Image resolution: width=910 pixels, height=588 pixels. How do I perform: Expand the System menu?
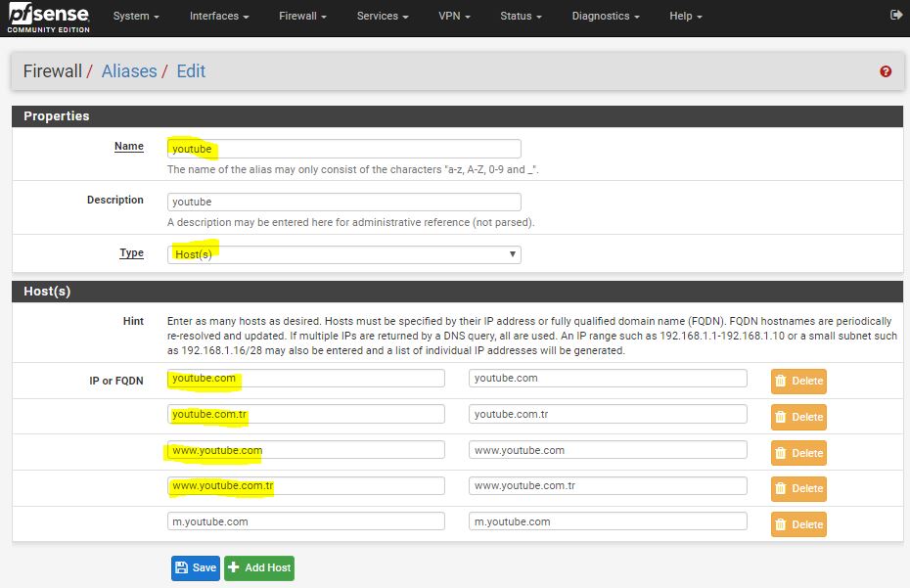pyautogui.click(x=136, y=17)
